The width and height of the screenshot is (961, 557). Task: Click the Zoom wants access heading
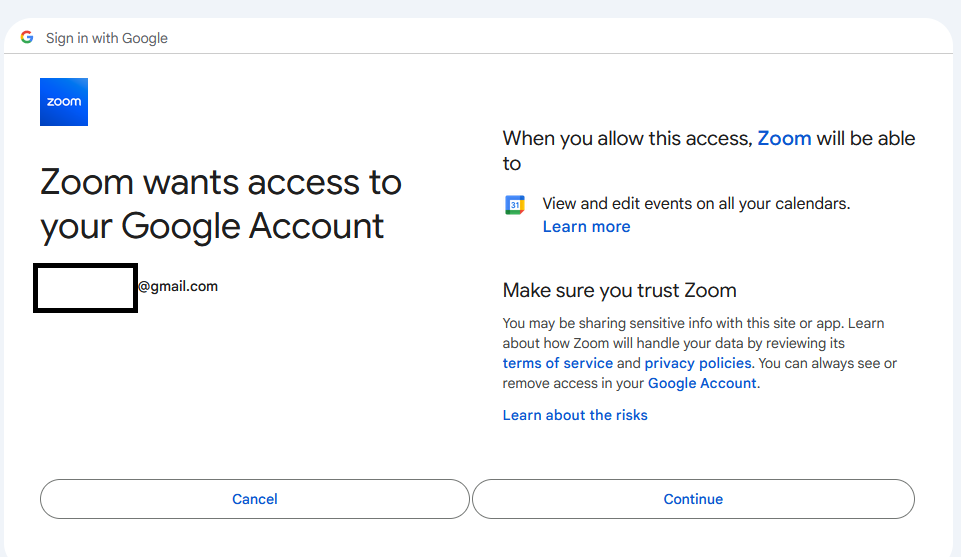(221, 205)
